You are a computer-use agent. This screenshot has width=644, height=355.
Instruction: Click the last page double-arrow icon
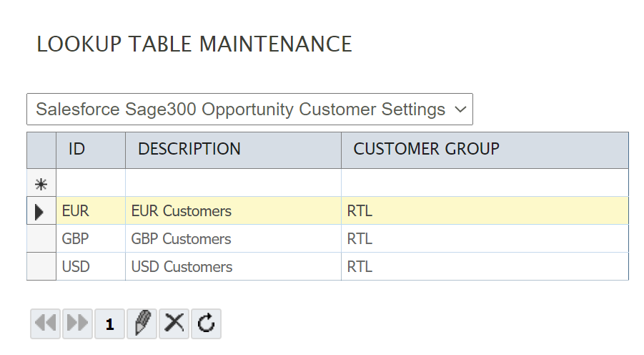point(77,324)
